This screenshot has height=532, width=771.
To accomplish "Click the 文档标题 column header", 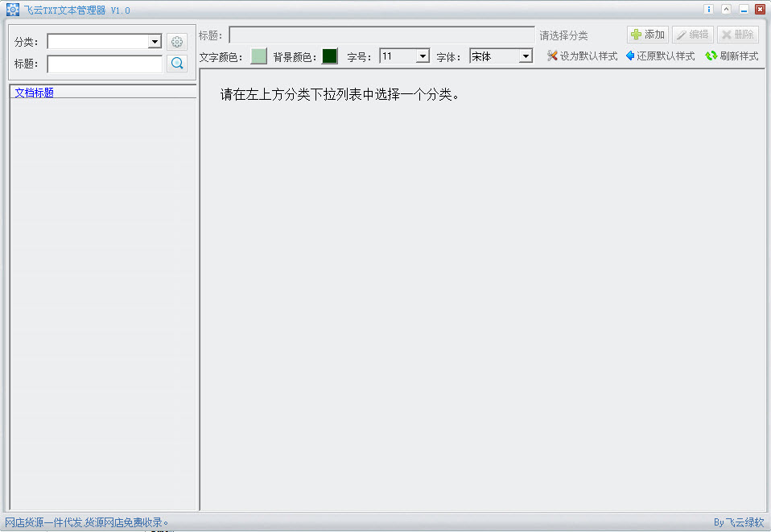I will 103,92.
